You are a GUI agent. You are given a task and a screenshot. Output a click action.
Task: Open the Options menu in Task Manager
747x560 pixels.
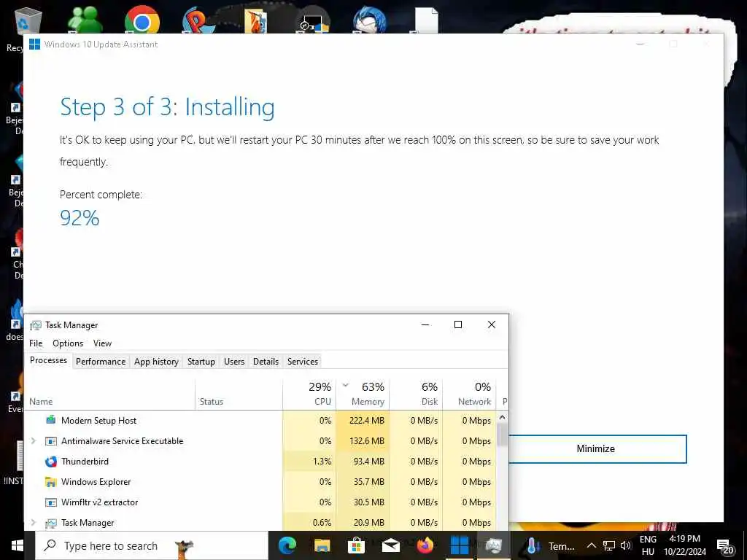click(x=68, y=343)
